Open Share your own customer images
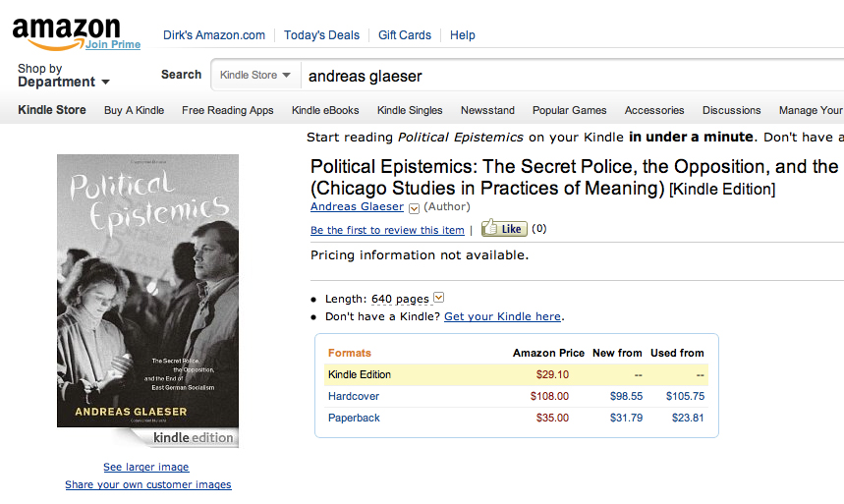The height and width of the screenshot is (504, 844). coord(148,484)
